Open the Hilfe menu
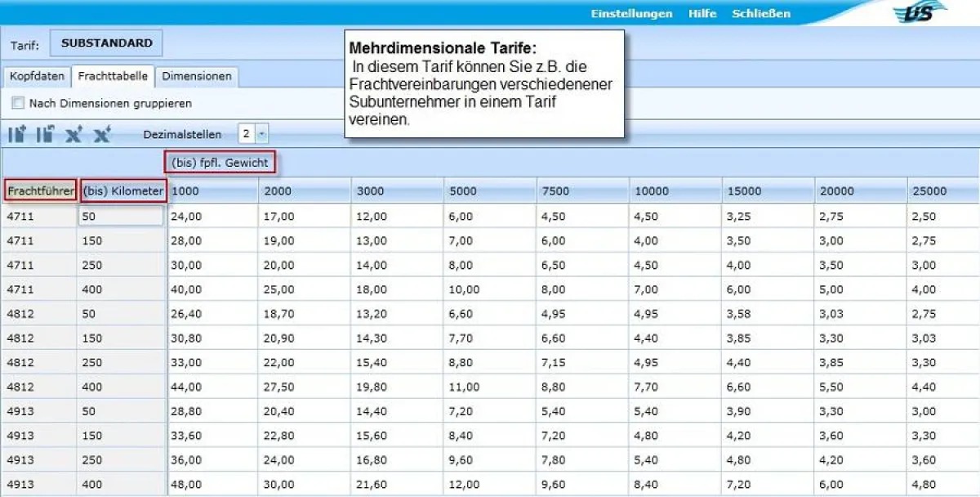The height and width of the screenshot is (497, 980). click(x=704, y=13)
